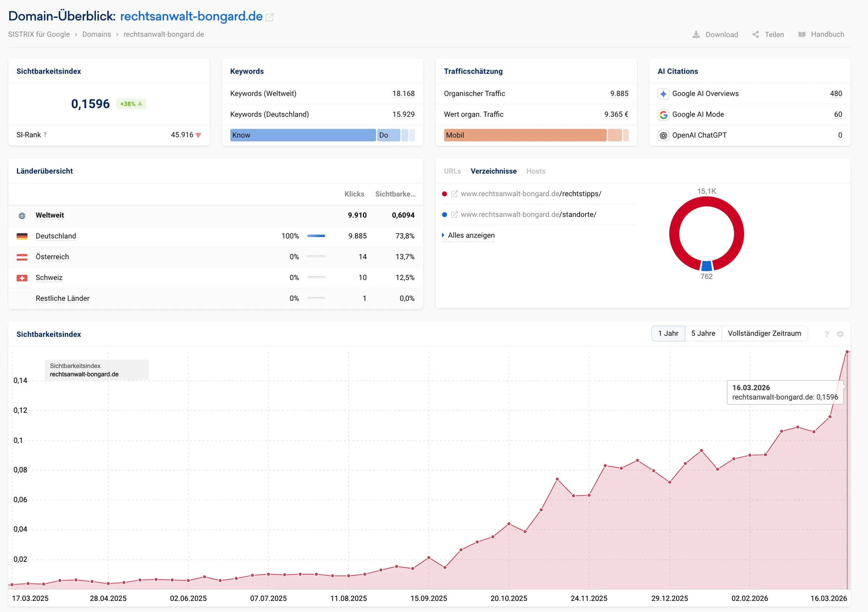Viewport: 868px width, 612px height.
Task: Click the Österreich flag icon
Action: (22, 257)
